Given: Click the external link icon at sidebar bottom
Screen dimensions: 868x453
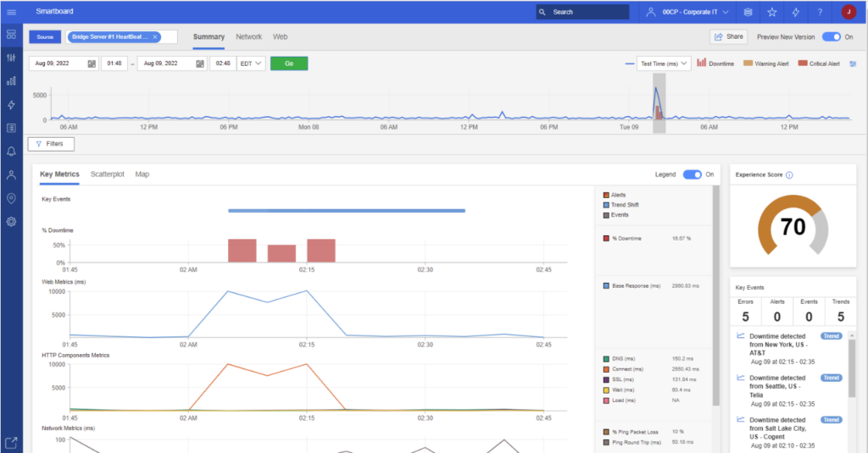Looking at the screenshot, I should pos(11,442).
